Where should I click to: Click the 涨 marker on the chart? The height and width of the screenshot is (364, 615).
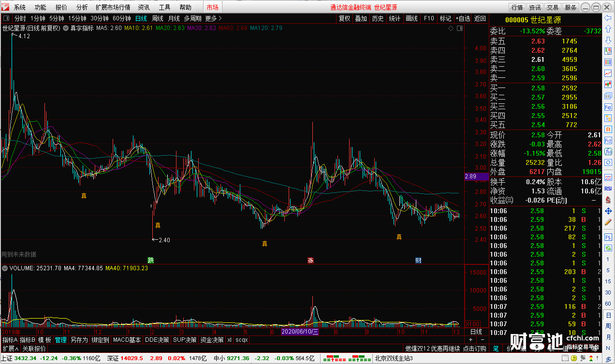coord(310,260)
